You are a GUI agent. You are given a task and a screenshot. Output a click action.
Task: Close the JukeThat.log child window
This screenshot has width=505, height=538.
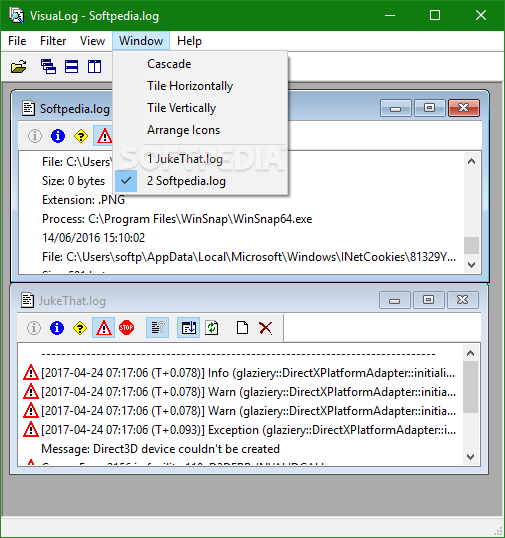[x=462, y=300]
